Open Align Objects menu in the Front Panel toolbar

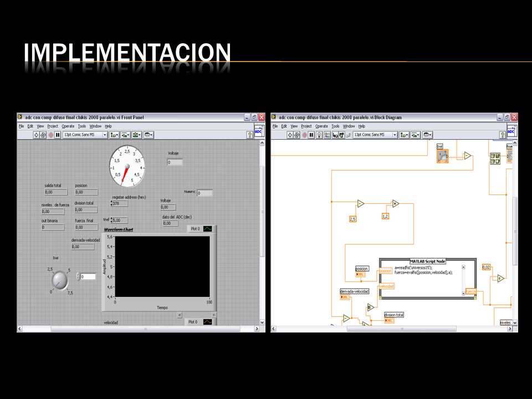114,135
